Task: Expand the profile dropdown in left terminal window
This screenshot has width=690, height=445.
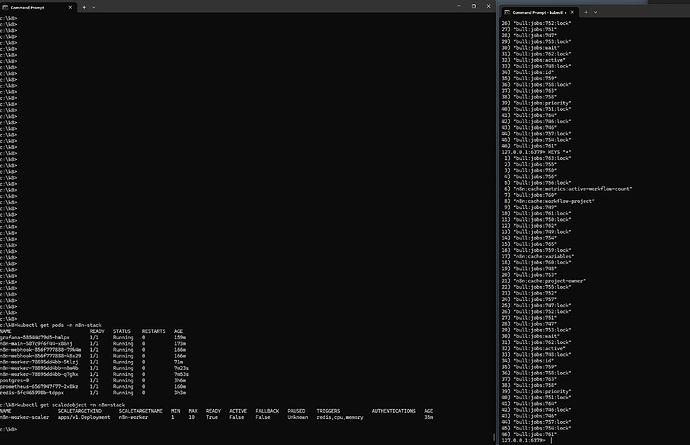Action: [x=94, y=7]
